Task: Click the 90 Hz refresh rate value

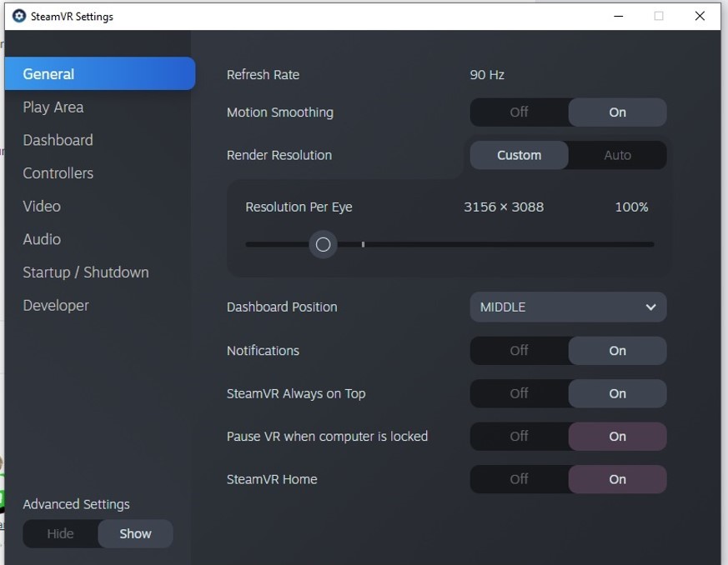Action: pyautogui.click(x=487, y=75)
